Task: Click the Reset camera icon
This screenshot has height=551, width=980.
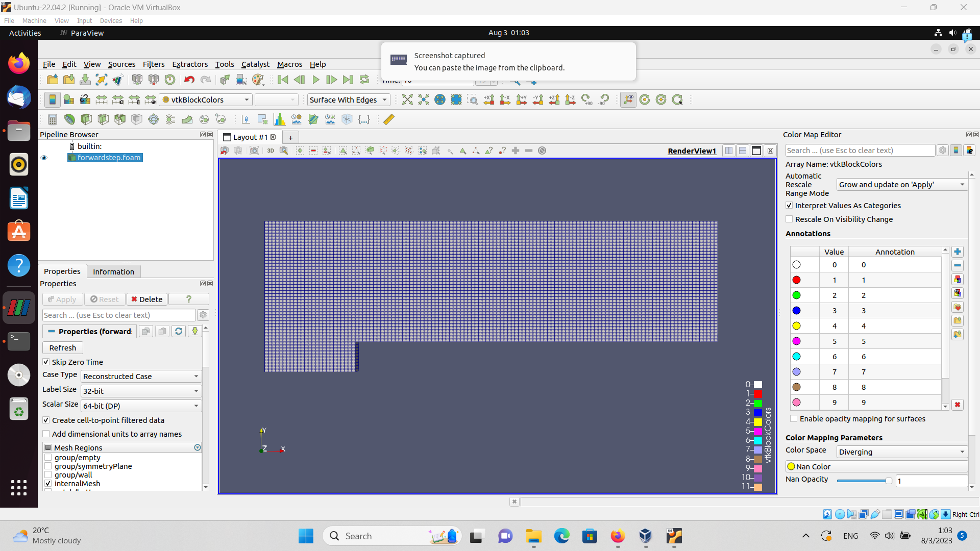Action: point(407,100)
